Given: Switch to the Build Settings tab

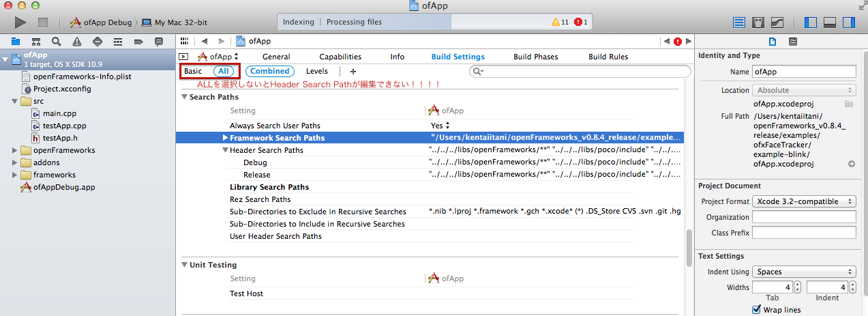Looking at the screenshot, I should (458, 57).
